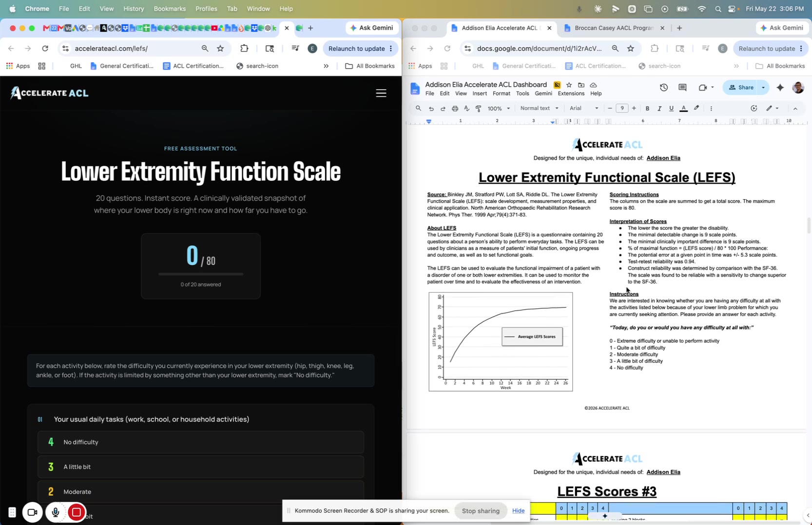
Task: Open the Meet call options dropdown arrow
Action: [x=713, y=88]
